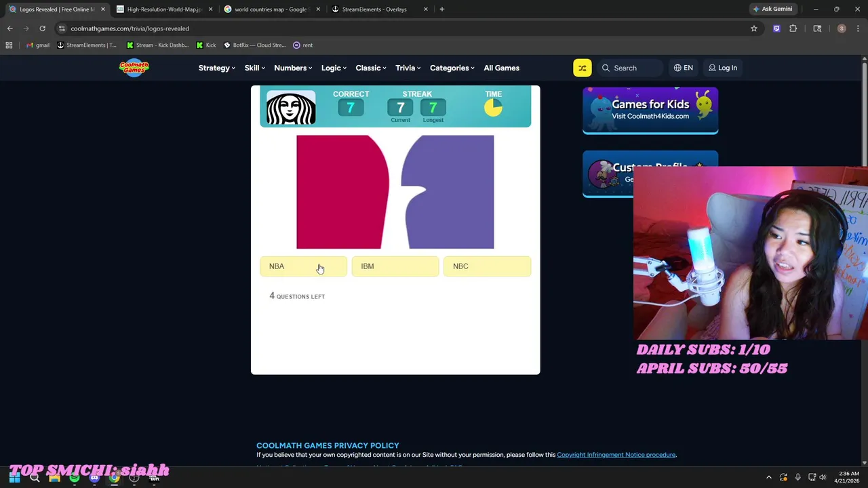Screen dimensions: 868x488
Task: Click the Log In link
Action: 723,68
